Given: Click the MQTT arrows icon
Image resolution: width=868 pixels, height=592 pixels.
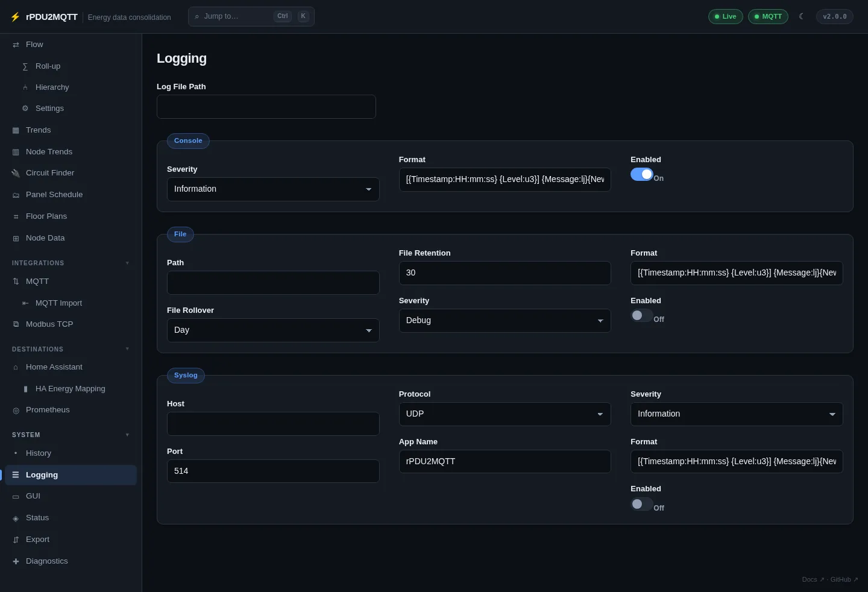Looking at the screenshot, I should [16, 282].
